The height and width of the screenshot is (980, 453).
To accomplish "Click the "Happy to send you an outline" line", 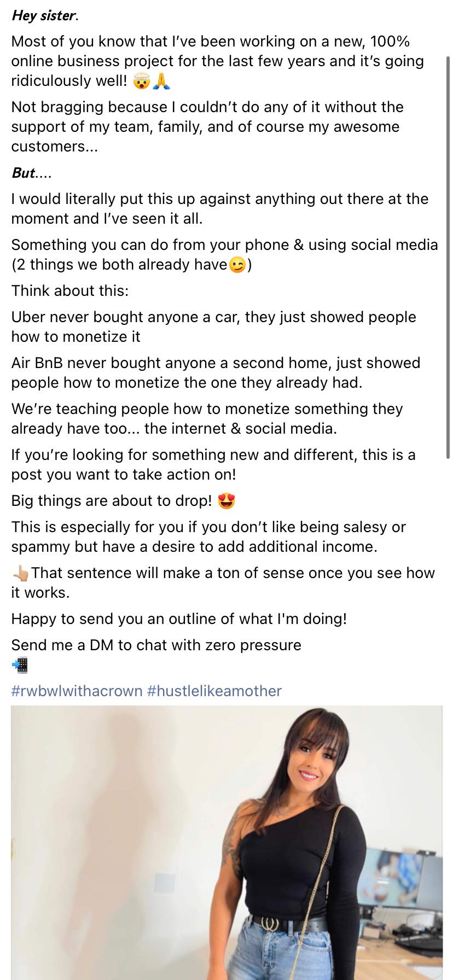I will click(179, 619).
